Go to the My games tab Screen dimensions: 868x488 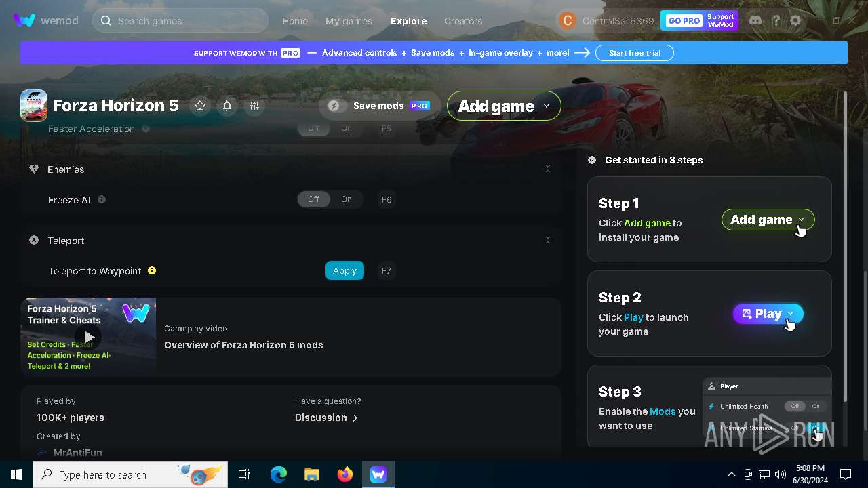click(x=349, y=21)
